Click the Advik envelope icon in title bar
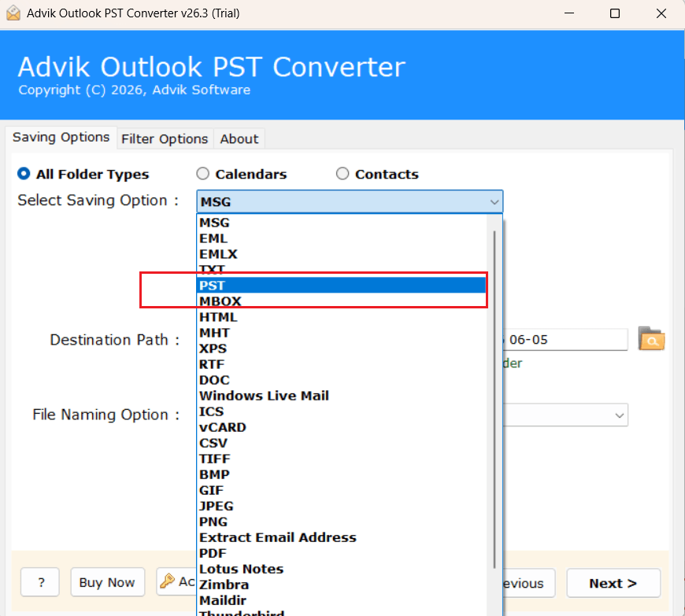 [13, 13]
